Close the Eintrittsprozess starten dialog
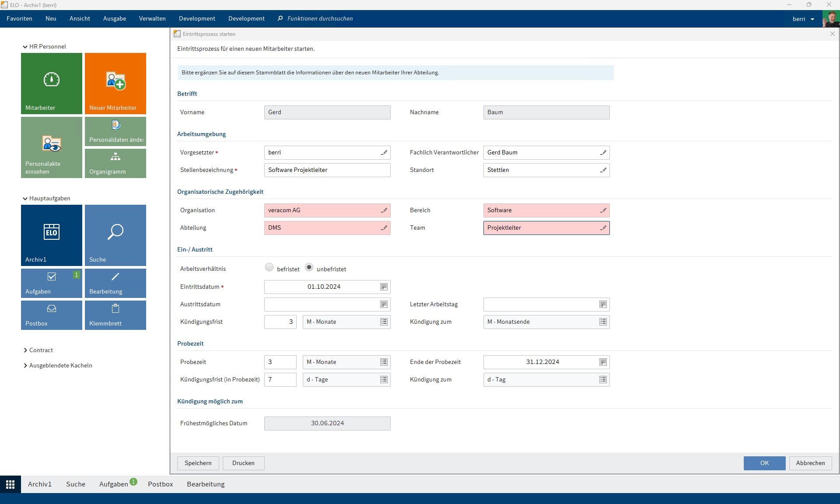The image size is (840, 504). coord(833,34)
